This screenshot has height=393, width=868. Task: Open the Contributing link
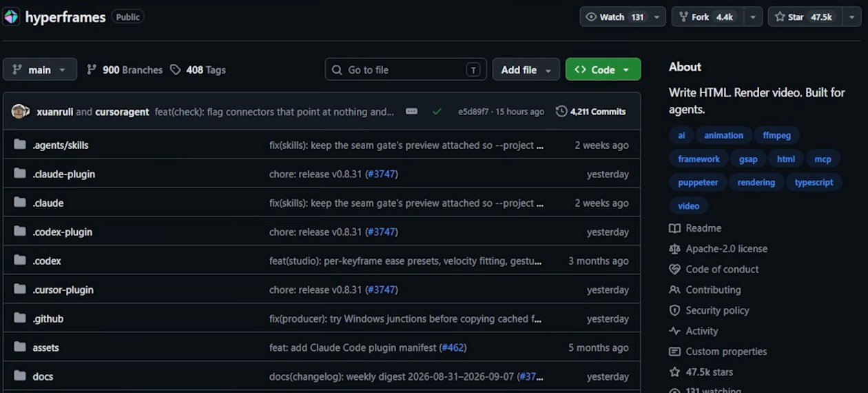click(705, 290)
